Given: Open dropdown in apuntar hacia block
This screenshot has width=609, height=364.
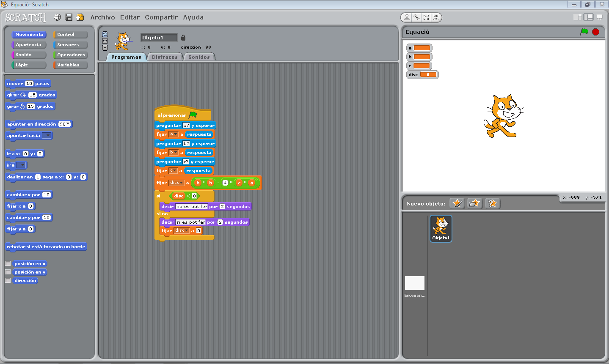Looking at the screenshot, I should (x=47, y=136).
